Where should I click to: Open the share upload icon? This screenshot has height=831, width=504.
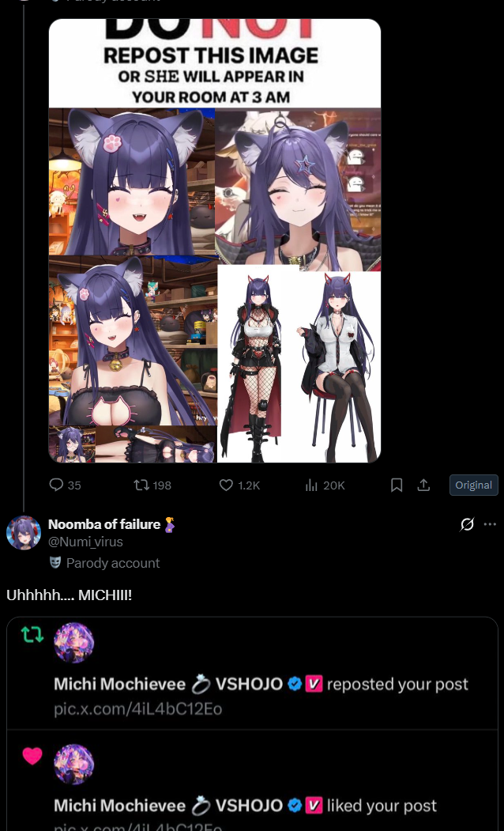click(423, 485)
